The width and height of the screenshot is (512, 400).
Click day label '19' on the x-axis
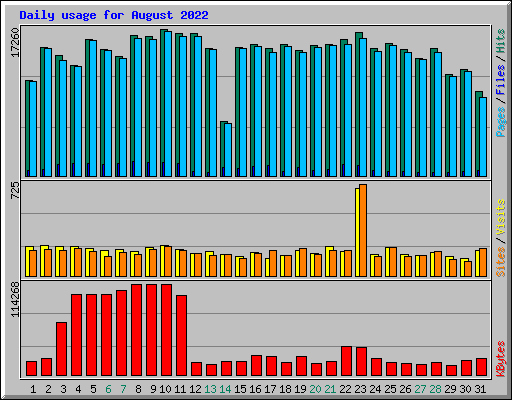pyautogui.click(x=300, y=389)
